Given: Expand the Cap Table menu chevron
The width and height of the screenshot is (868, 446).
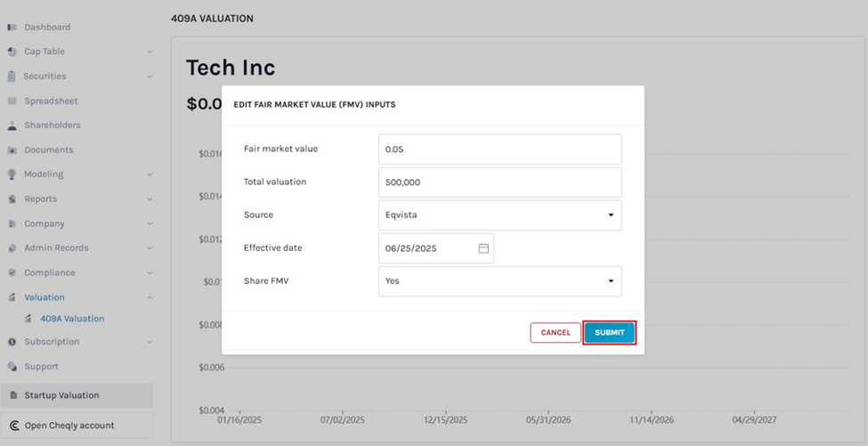Looking at the screenshot, I should pyautogui.click(x=150, y=52).
